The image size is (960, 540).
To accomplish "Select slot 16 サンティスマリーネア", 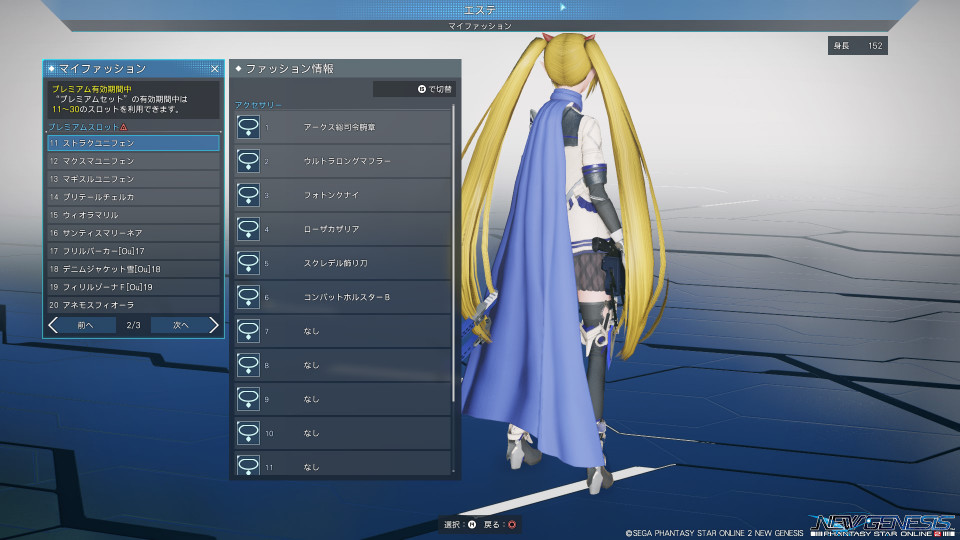I will tap(133, 233).
